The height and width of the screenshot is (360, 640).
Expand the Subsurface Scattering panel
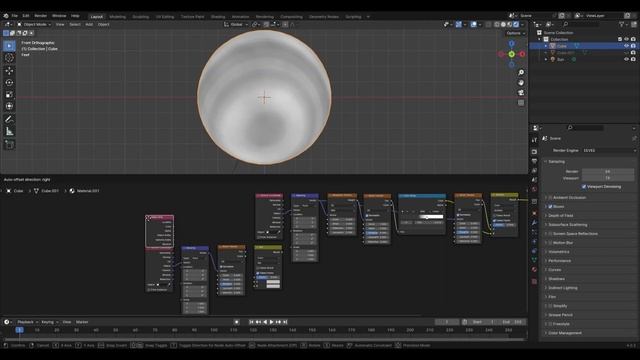coord(567,224)
